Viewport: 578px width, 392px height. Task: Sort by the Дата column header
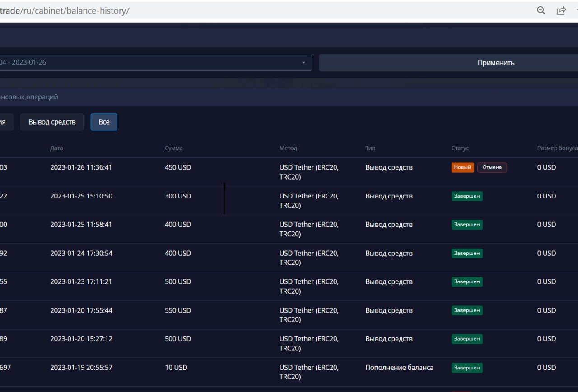tap(56, 148)
